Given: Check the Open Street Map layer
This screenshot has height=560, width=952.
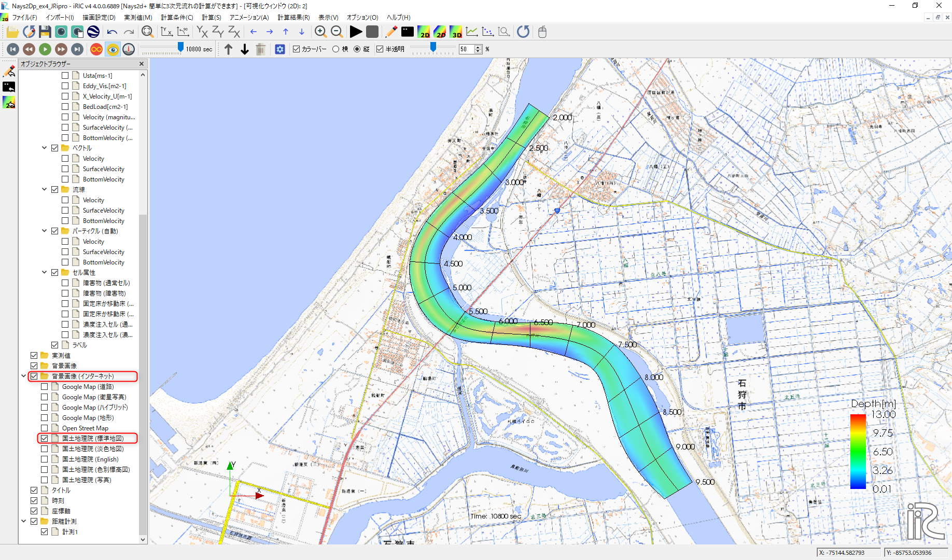Looking at the screenshot, I should pos(45,428).
